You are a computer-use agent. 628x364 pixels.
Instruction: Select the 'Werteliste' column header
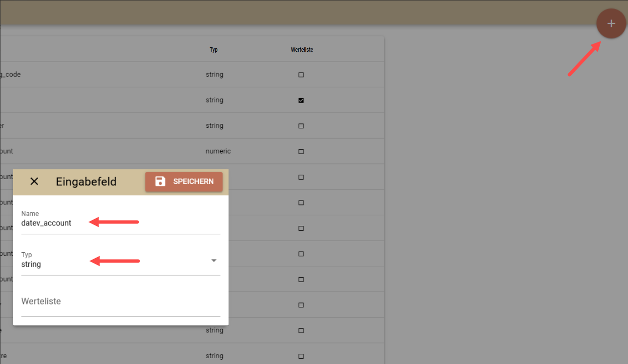302,50
